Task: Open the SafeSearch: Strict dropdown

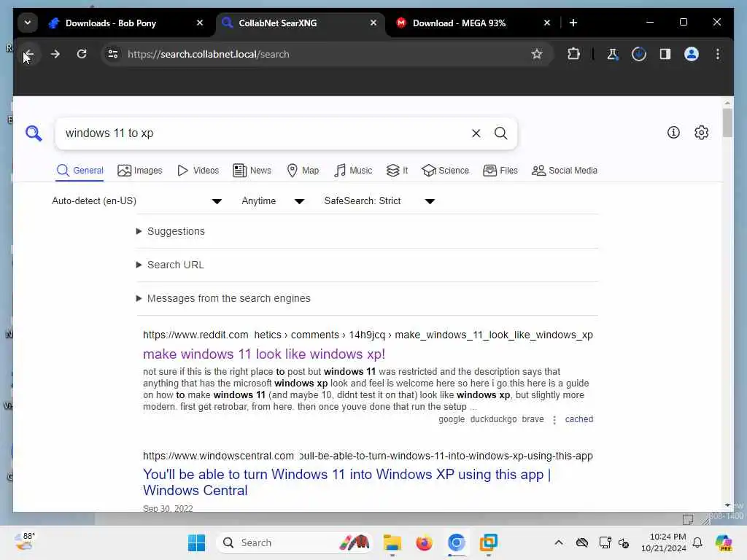Action: [379, 201]
